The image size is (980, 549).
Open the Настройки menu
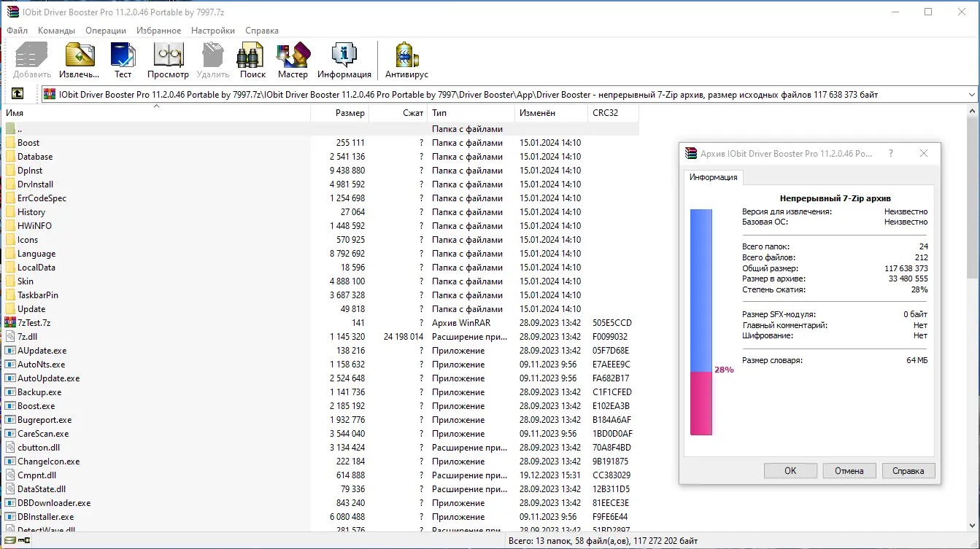pos(212,30)
